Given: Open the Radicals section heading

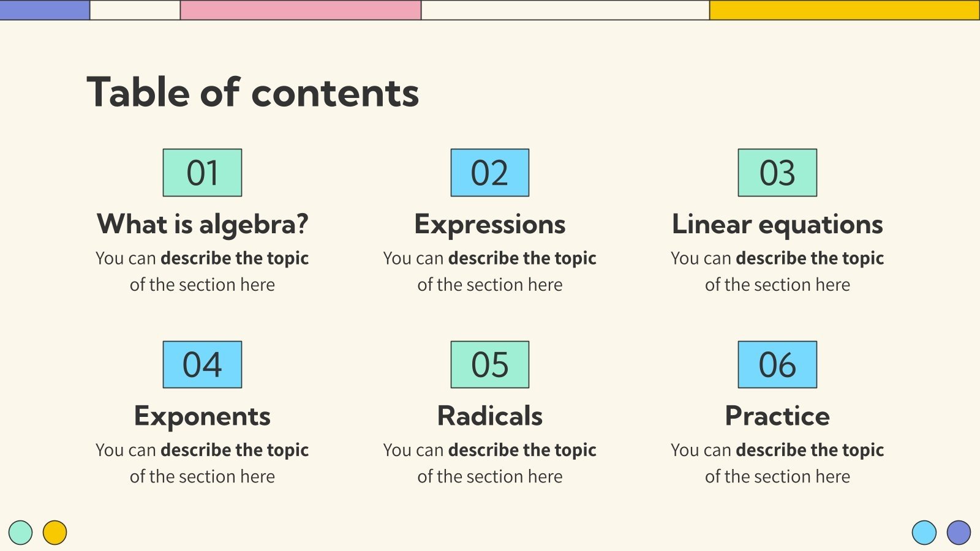Looking at the screenshot, I should (489, 416).
